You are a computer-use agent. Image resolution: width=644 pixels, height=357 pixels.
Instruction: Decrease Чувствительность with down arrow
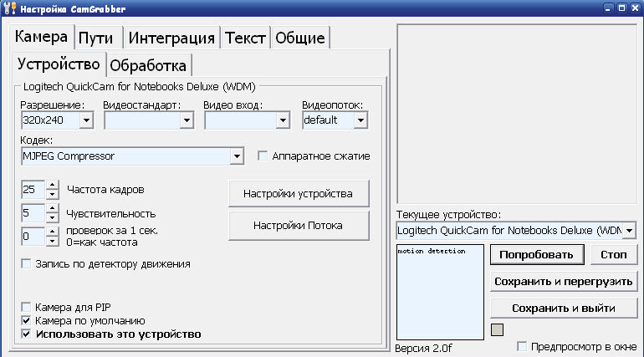coord(52,217)
